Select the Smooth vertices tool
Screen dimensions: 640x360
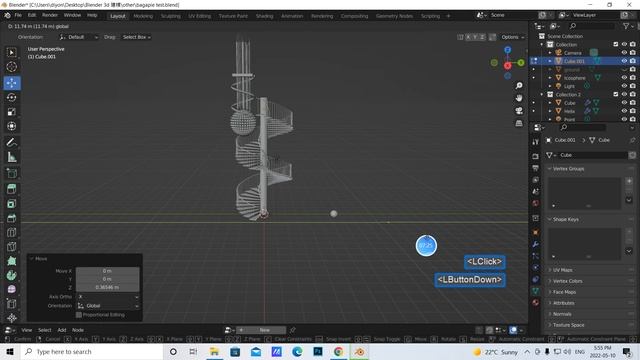point(12,289)
